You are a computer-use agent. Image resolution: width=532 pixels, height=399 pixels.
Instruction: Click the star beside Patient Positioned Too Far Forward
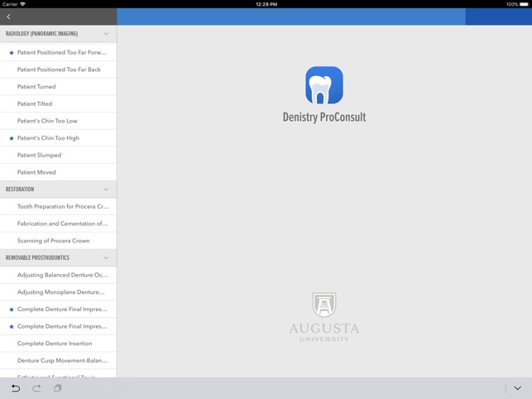12,53
